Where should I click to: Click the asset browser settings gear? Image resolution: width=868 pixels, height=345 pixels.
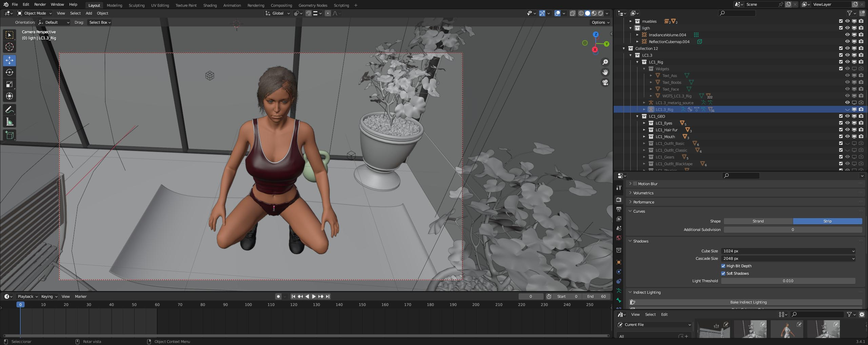pyautogui.click(x=862, y=314)
